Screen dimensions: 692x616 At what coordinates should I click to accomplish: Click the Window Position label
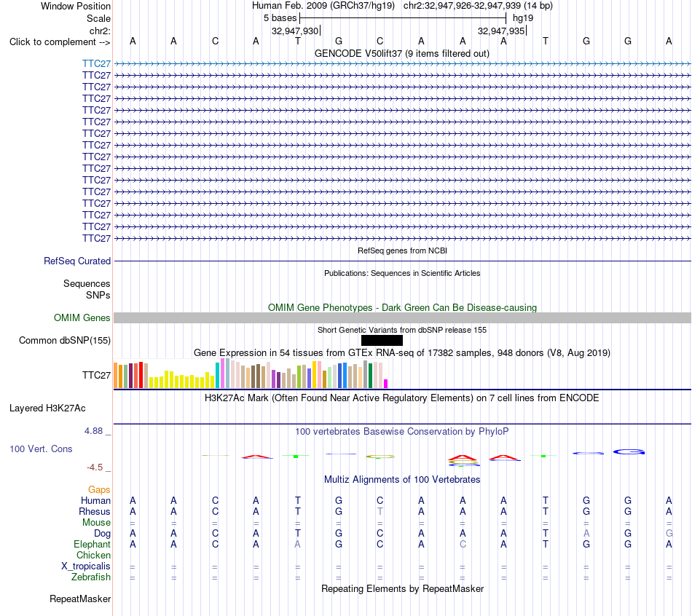tap(76, 6)
